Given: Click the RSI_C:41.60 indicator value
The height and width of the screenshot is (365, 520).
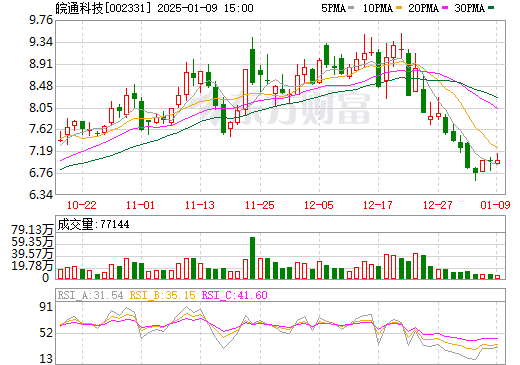Looking at the screenshot, I should [x=234, y=295].
